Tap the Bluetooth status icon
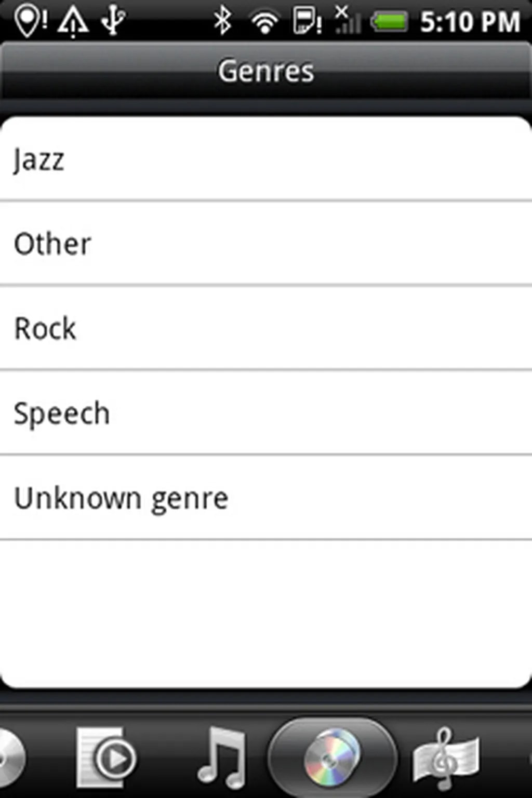Viewport: 532px width, 798px height. (x=223, y=21)
